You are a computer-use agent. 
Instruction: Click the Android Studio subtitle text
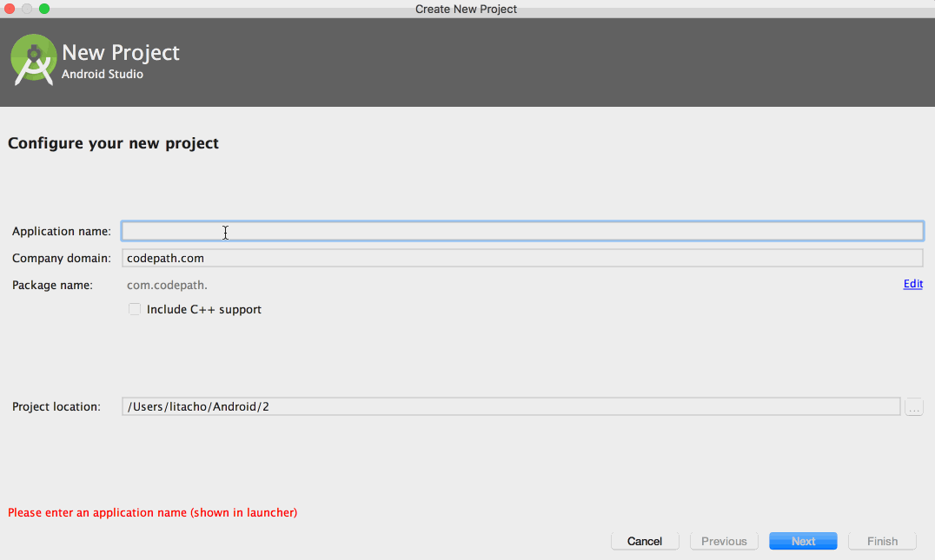[x=103, y=74]
